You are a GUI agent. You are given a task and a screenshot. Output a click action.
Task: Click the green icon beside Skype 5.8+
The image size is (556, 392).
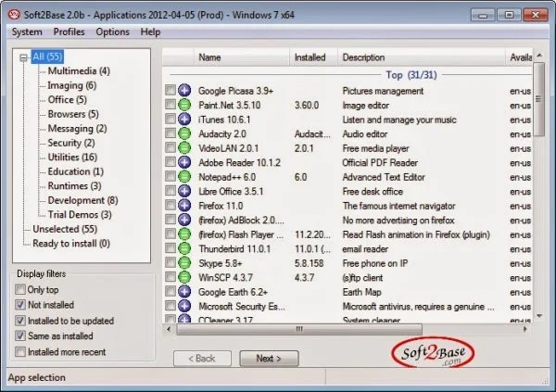tap(184, 263)
